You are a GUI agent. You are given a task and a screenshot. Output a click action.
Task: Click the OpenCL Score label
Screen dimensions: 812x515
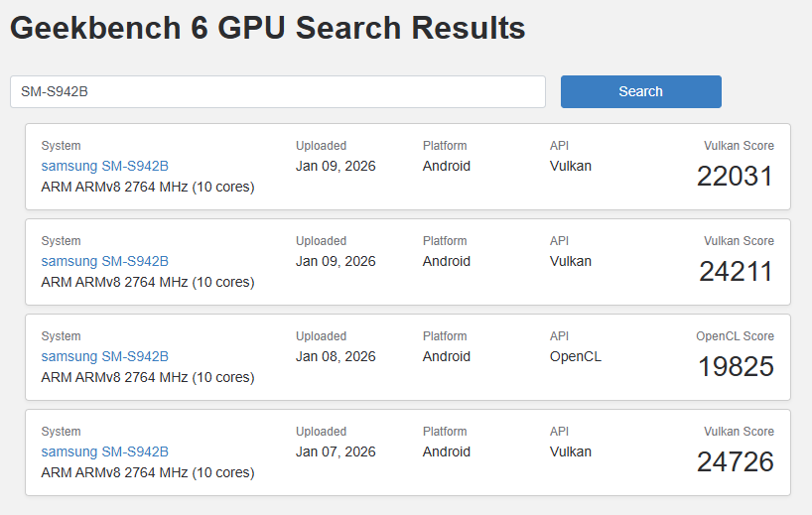[735, 336]
